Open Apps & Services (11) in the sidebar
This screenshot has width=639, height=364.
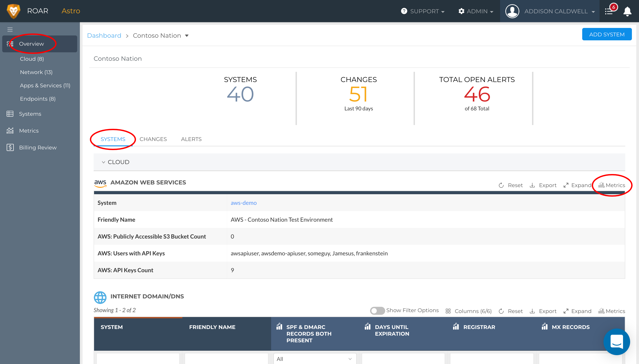45,86
